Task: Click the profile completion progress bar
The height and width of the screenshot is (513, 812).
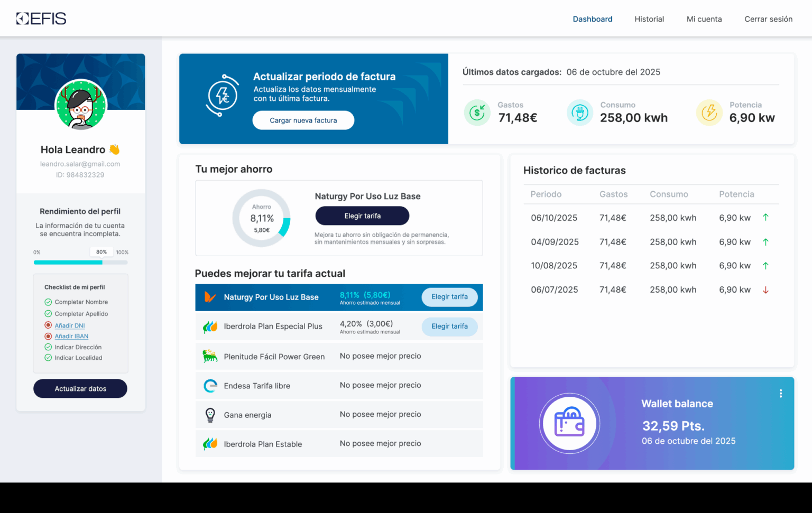Action: click(80, 262)
